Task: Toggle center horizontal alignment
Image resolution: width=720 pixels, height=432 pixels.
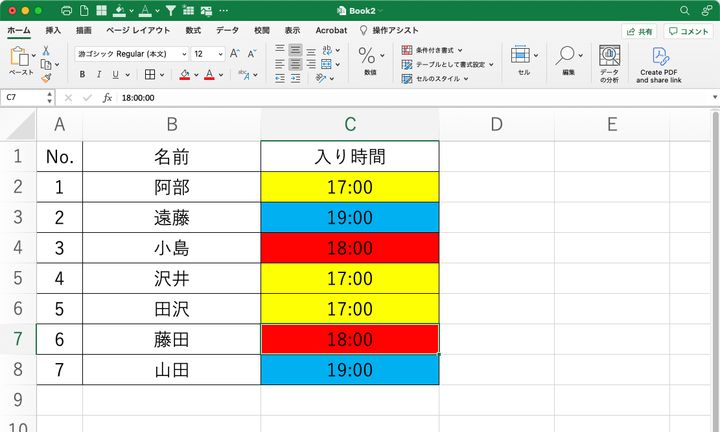Action: click(x=295, y=63)
